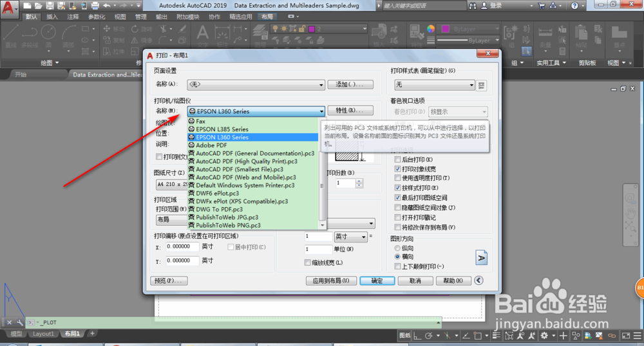Select the 横向 orientation radio button
This screenshot has height=346, width=644.
(x=397, y=257)
